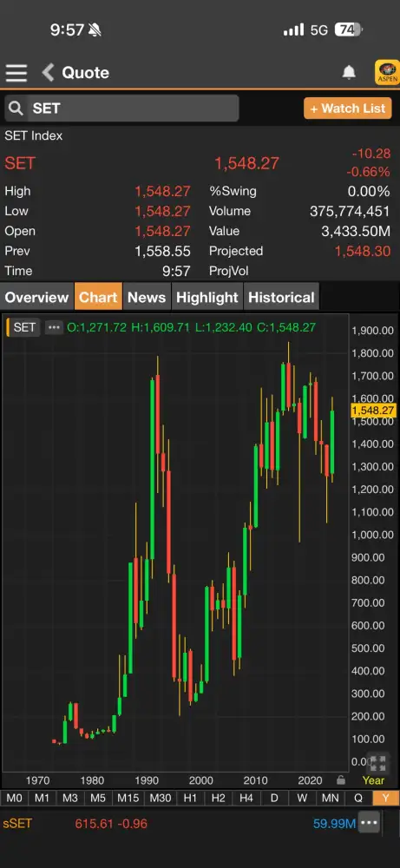This screenshot has height=868, width=400.
Task: Select the M3 timeframe
Action: (x=69, y=798)
